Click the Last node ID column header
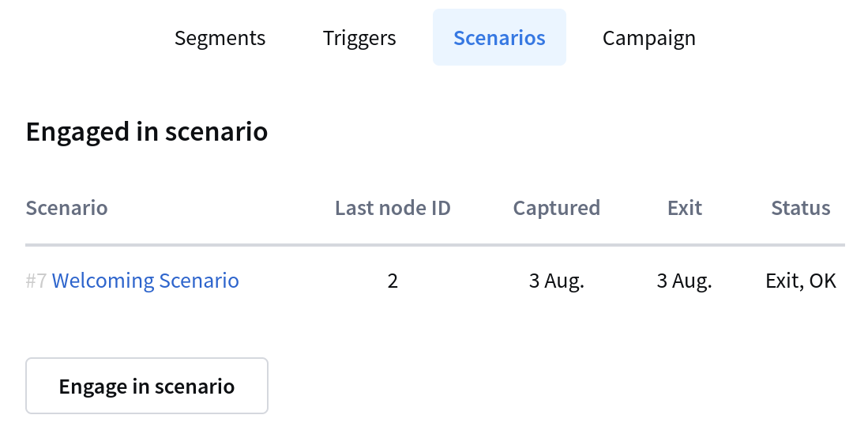Image resolution: width=868 pixels, height=430 pixels. tap(393, 208)
